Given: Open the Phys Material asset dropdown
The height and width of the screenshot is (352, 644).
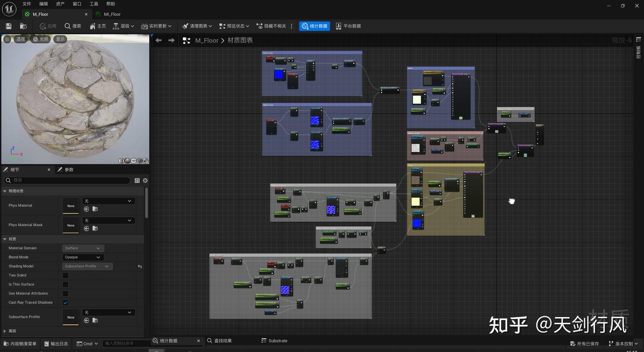Looking at the screenshot, I should pos(108,201).
